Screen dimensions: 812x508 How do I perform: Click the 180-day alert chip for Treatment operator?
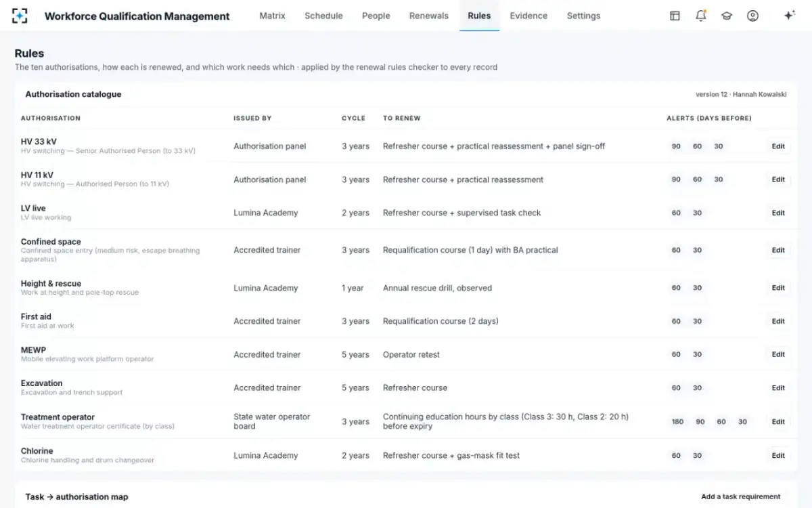pos(677,421)
